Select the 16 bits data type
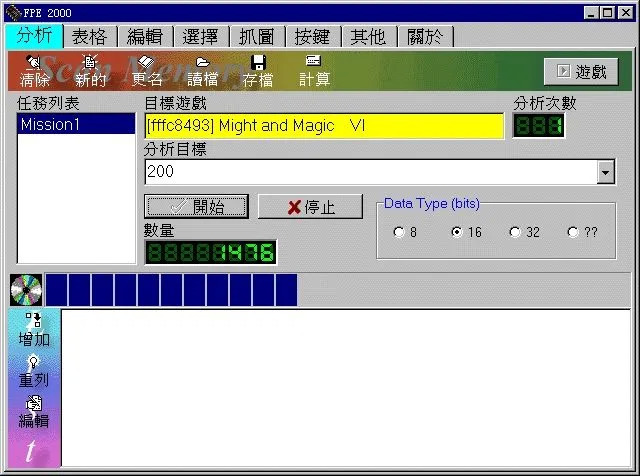Screen dimensions: 640x476 (x=457, y=232)
